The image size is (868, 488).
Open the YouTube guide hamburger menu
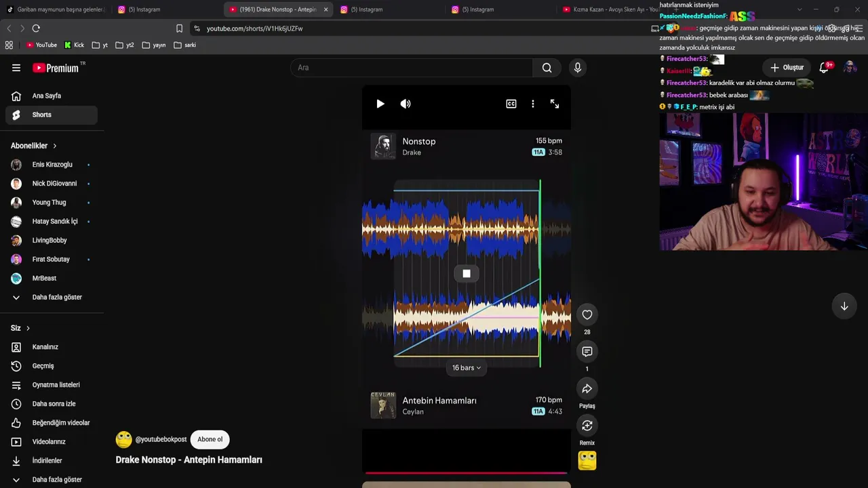(16, 68)
